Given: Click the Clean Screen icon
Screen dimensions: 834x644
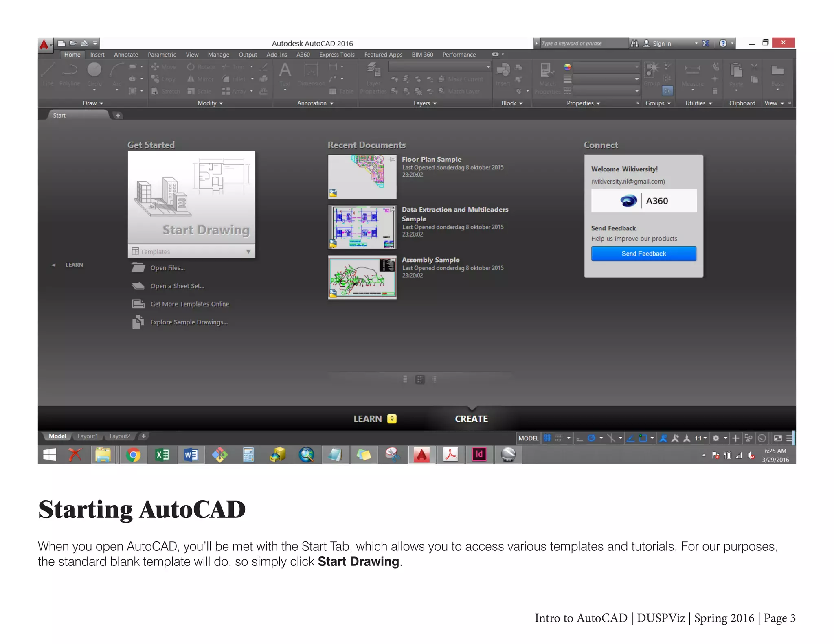Looking at the screenshot, I should (x=777, y=438).
